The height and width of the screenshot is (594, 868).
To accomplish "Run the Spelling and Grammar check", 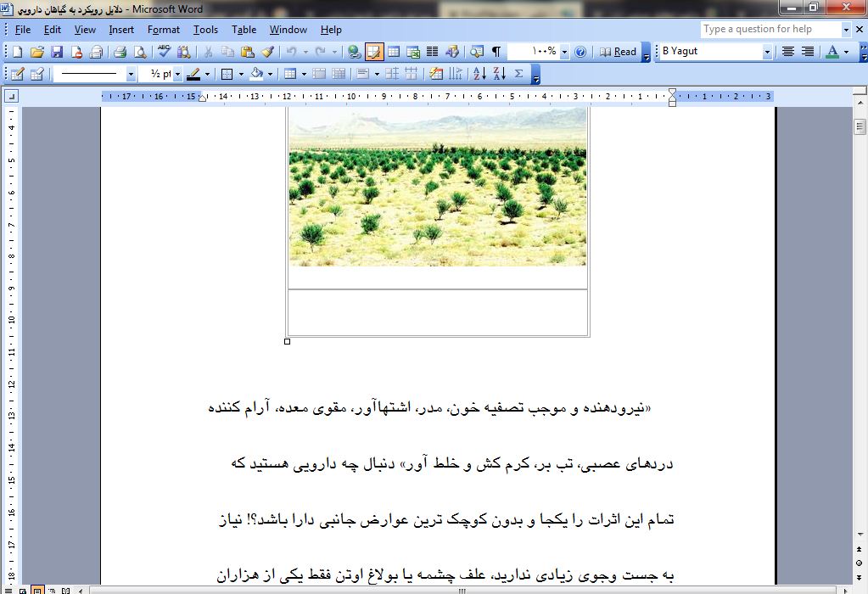I will click(x=165, y=52).
